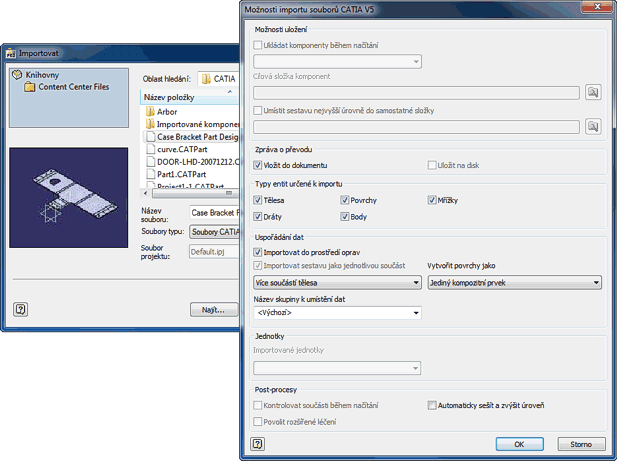
Task: Open Oblast hledání CATIA dropdown
Action: [x=219, y=79]
